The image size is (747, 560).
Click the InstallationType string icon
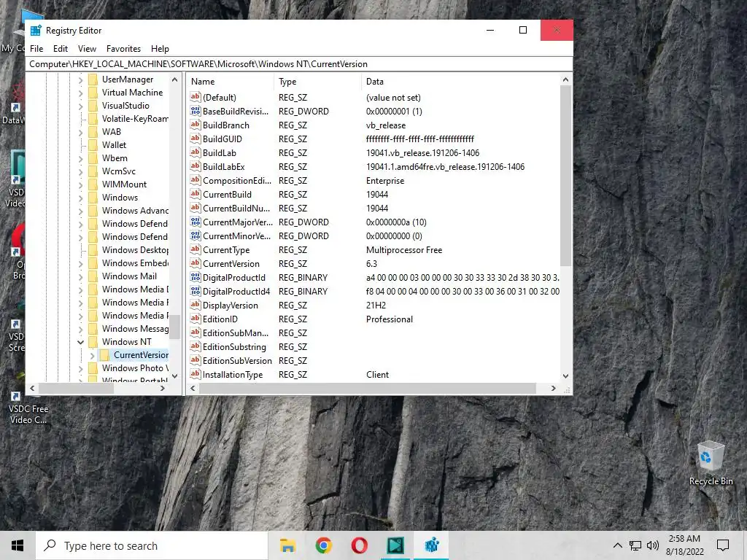tap(196, 374)
